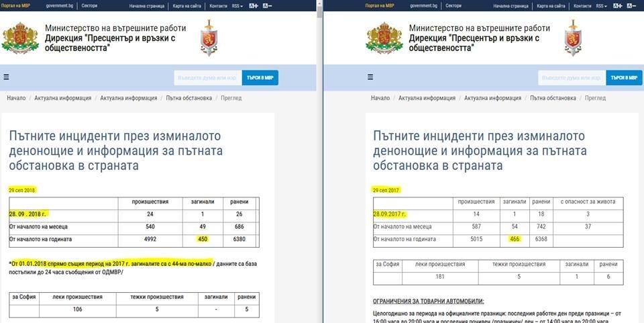Go to Пътна обстановка breadcrumb in the left page
Viewport: 644px width, 323px height.
(x=189, y=98)
